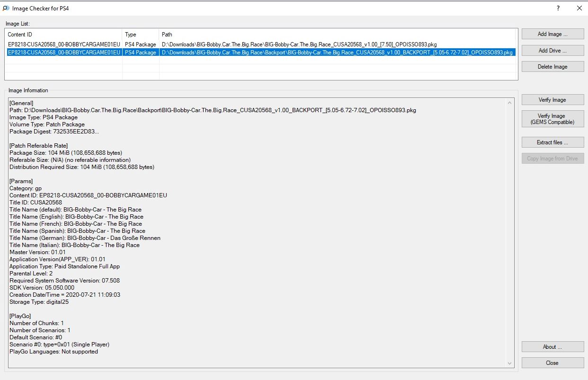The width and height of the screenshot is (588, 380).
Task: Click the 'PlayGo Languages: Not supported' line
Action: (54, 352)
